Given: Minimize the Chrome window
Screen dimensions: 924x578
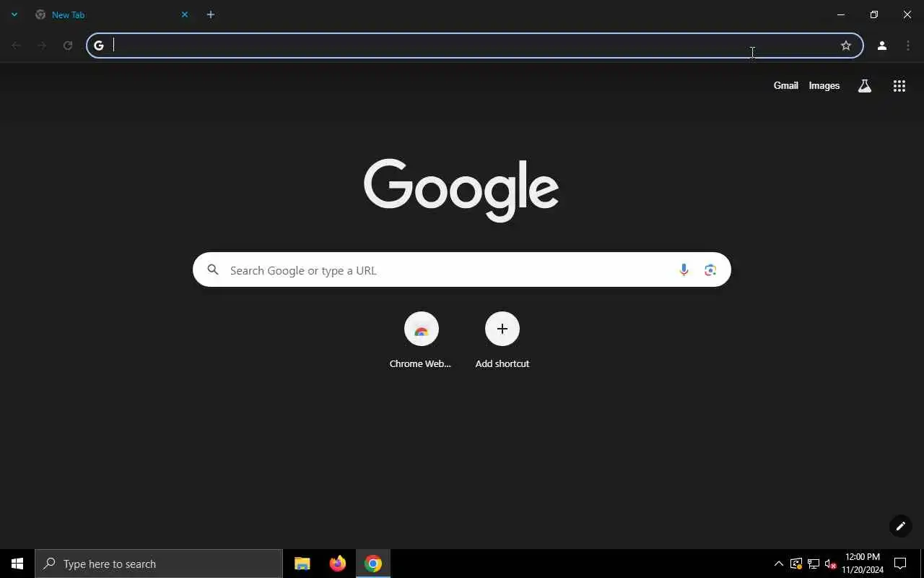Looking at the screenshot, I should click(x=841, y=14).
